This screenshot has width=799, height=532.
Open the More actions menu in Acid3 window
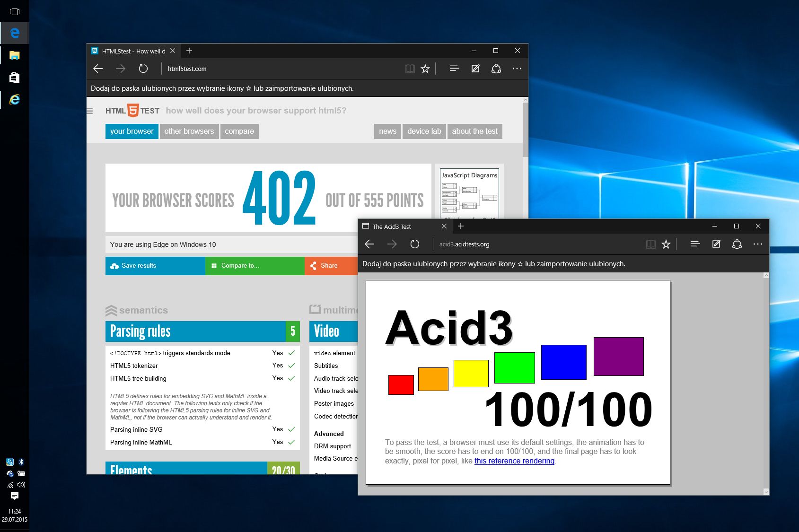coord(758,244)
